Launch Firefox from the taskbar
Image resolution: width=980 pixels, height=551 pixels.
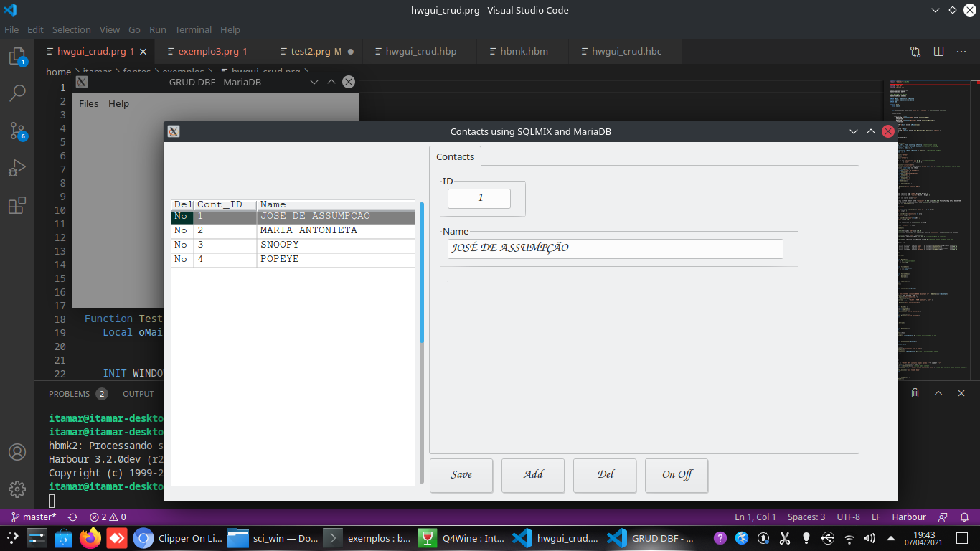[x=90, y=538]
